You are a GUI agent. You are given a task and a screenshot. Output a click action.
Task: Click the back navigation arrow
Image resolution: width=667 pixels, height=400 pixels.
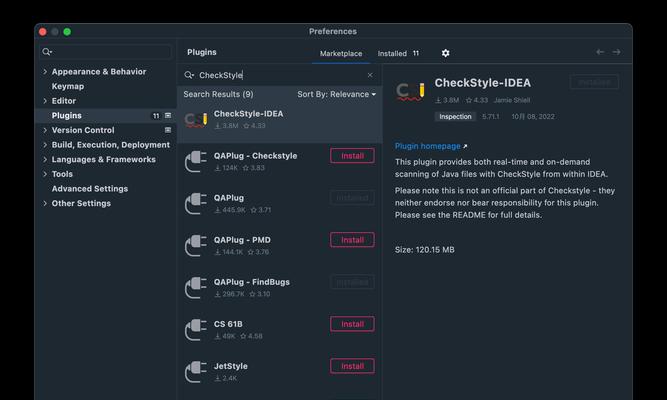tap(600, 52)
